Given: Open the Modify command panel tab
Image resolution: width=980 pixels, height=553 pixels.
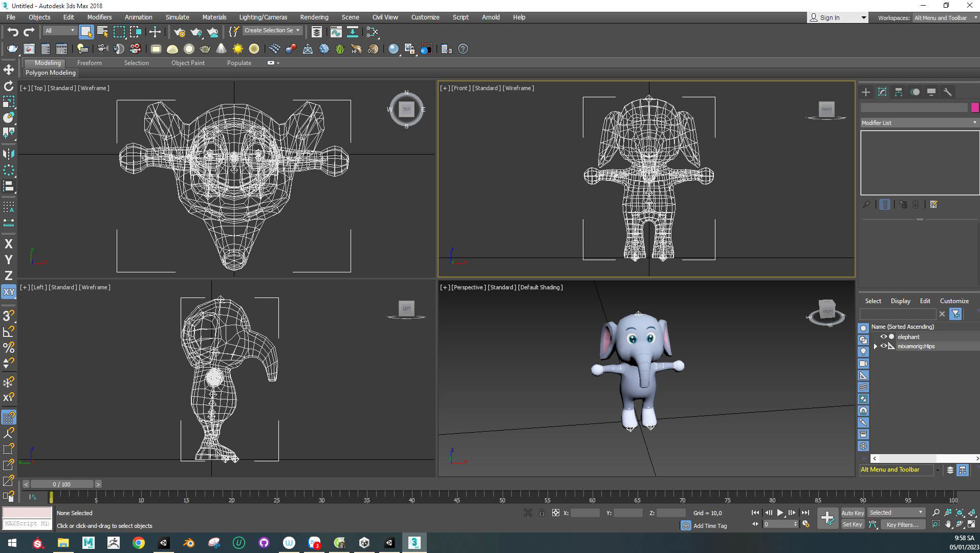Looking at the screenshot, I should click(882, 92).
